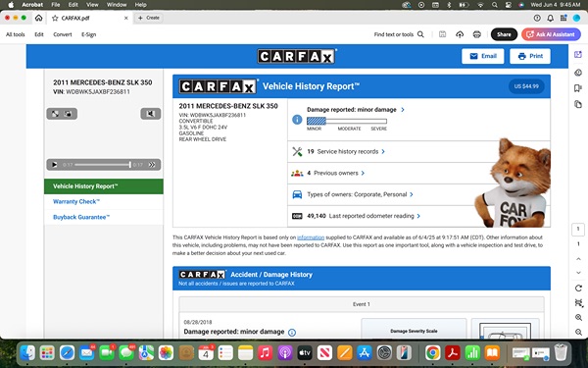The width and height of the screenshot is (588, 368).
Task: Open the apps grid icon next to bell
Action: [563, 18]
